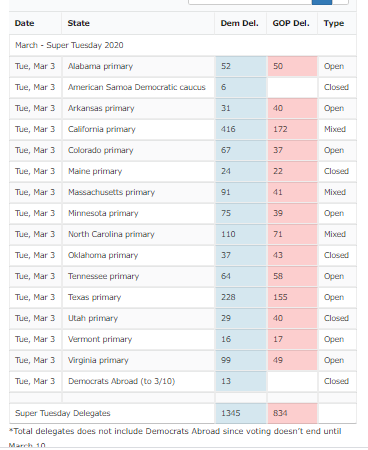Click the Massachusetts primary Mixed type cell
The width and height of the screenshot is (368, 450).
tap(337, 192)
